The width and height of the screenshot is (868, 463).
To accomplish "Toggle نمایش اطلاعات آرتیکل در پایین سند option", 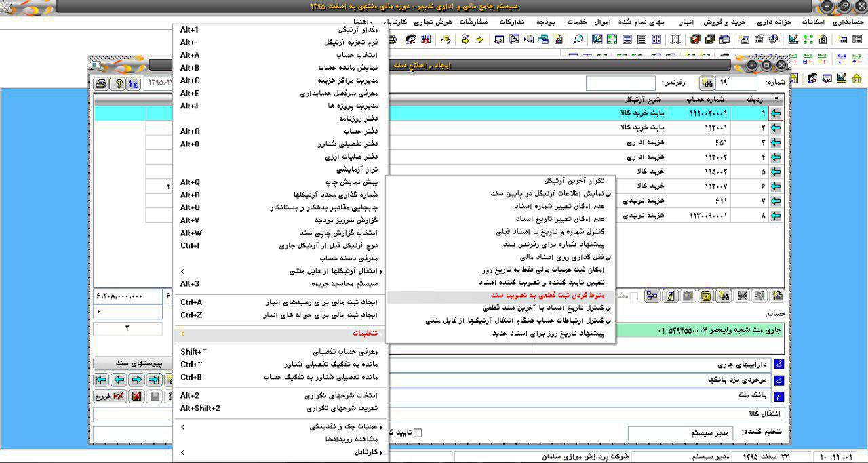I will tap(500, 193).
